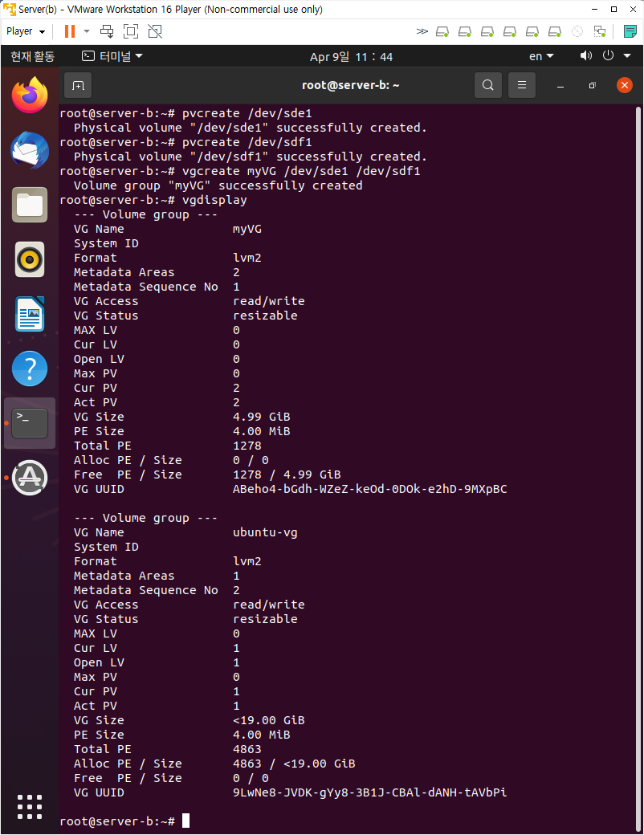Open the Activities overview (현재 활동)
644x835 pixels.
point(32,56)
